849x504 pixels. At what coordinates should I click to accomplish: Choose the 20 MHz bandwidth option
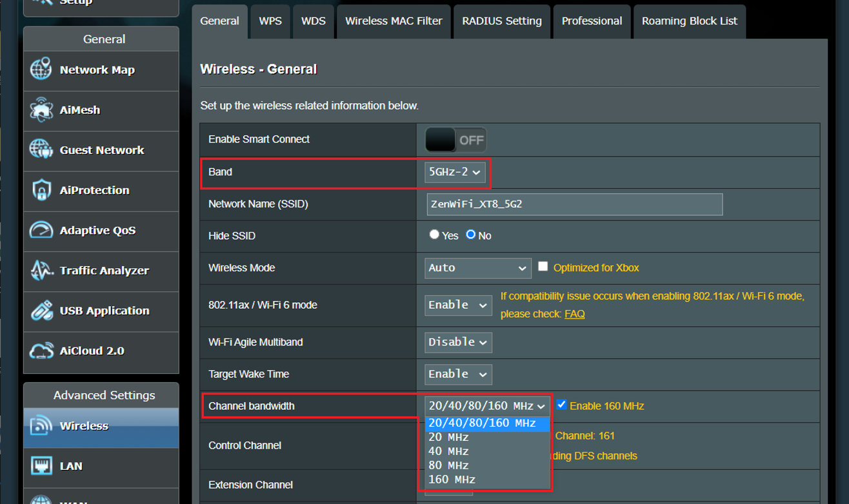point(487,438)
